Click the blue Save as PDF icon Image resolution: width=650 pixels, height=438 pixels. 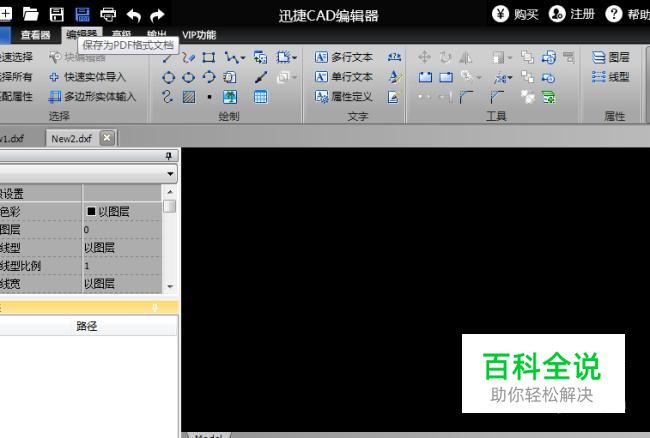82,15
